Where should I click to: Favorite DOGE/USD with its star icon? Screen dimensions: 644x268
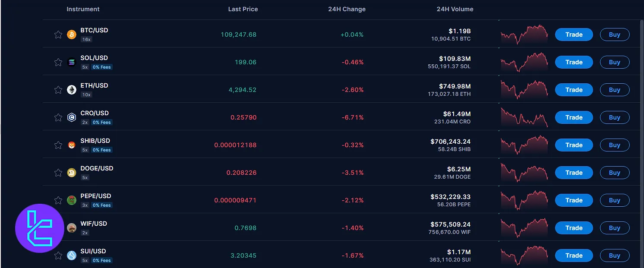pyautogui.click(x=58, y=173)
